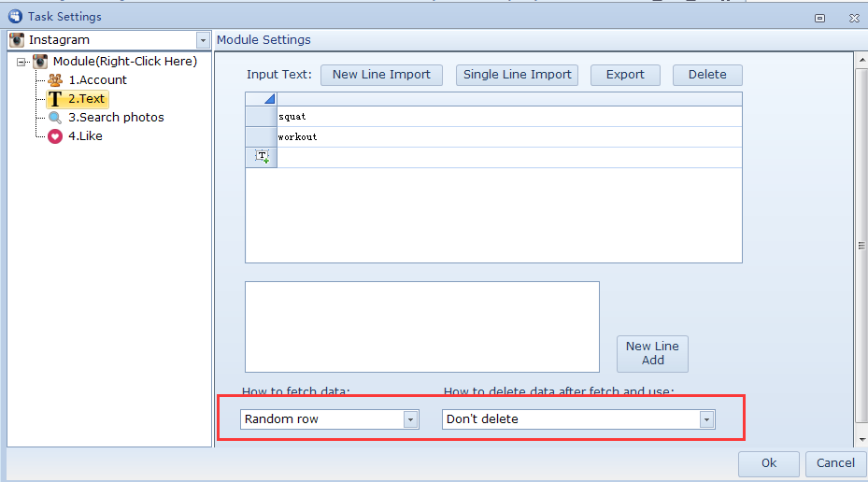Click the new row text icon in grid
Screen dimensions: 868x482
tap(262, 157)
